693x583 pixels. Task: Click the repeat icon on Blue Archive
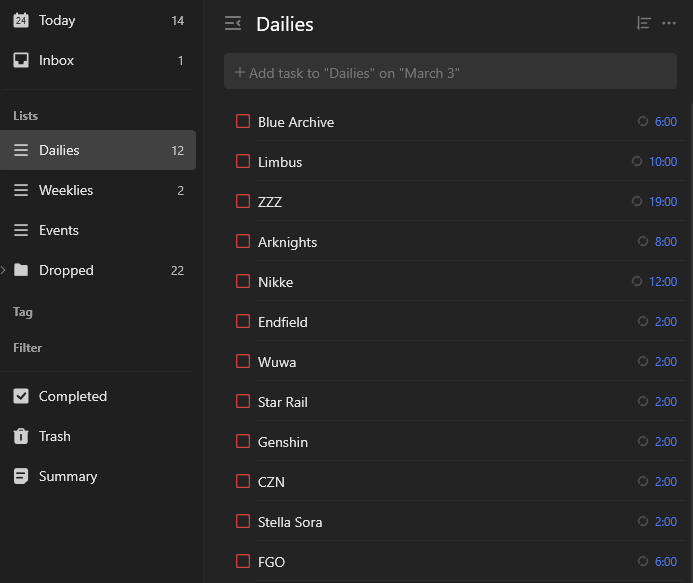point(643,121)
